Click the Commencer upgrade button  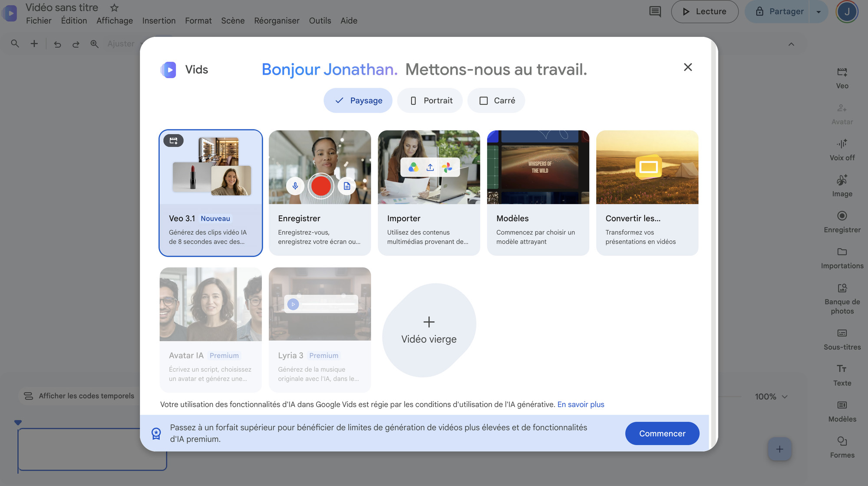pos(662,433)
